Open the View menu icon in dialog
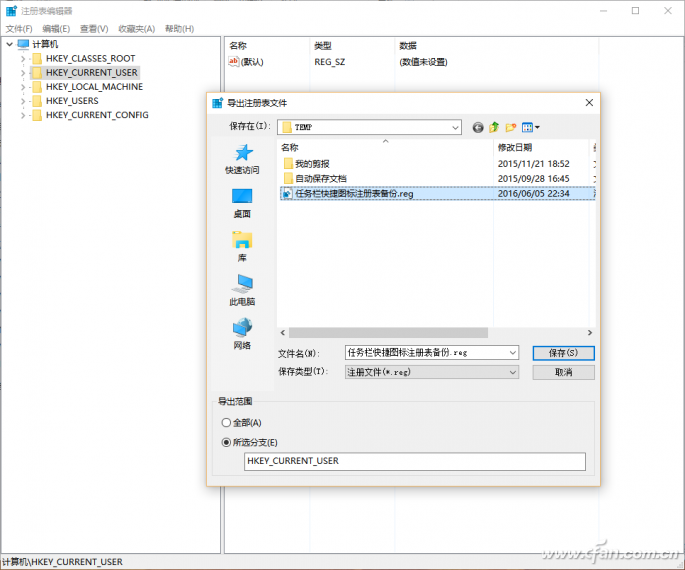Image resolution: width=685 pixels, height=570 pixels. point(530,127)
